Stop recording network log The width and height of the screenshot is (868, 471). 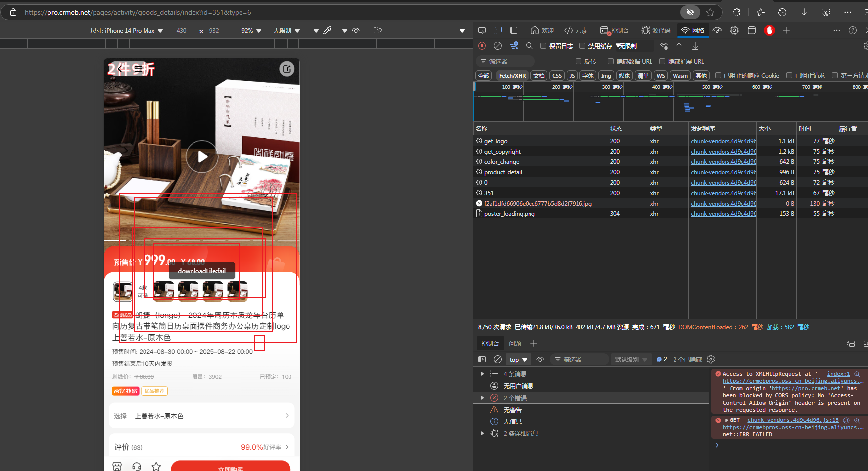[x=482, y=46]
